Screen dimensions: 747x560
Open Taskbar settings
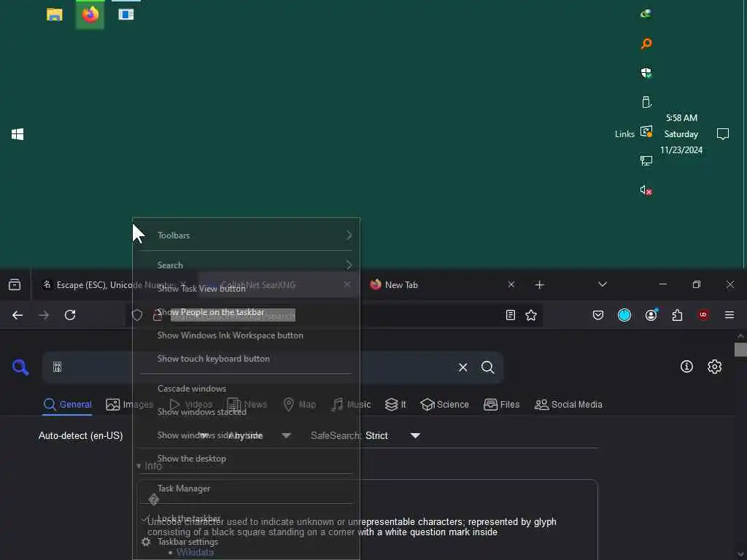[246, 542]
